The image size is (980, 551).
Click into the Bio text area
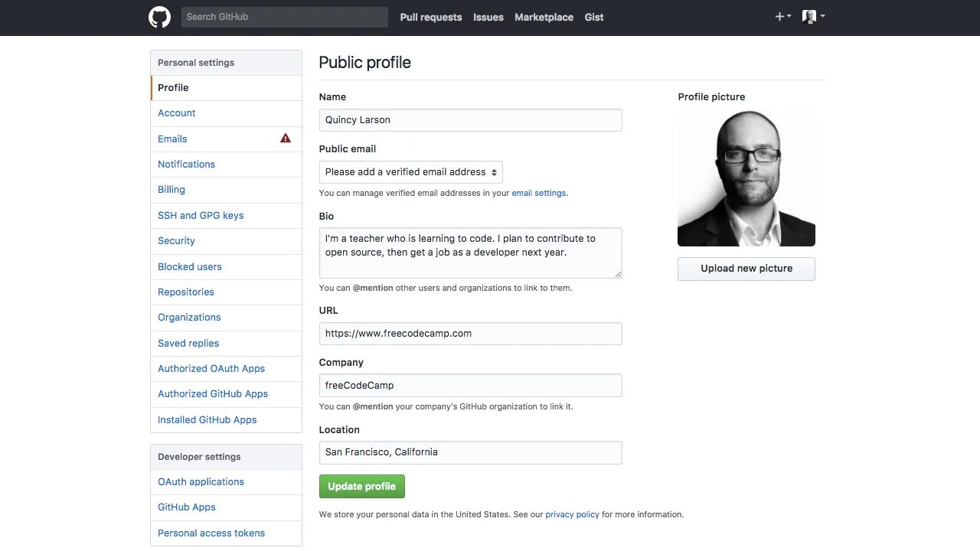470,253
